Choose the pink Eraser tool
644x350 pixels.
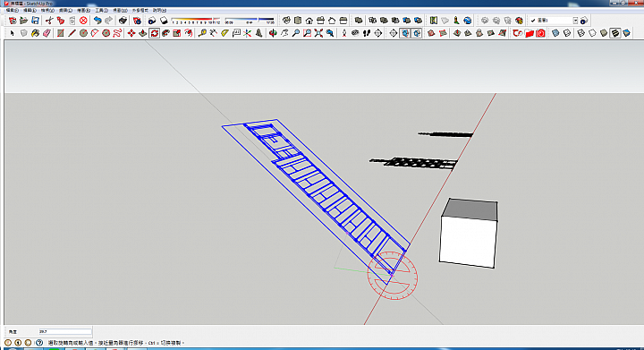pos(47,33)
